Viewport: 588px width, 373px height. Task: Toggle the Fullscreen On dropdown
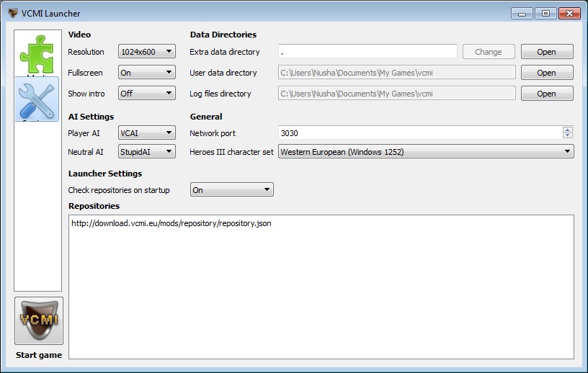click(x=147, y=73)
